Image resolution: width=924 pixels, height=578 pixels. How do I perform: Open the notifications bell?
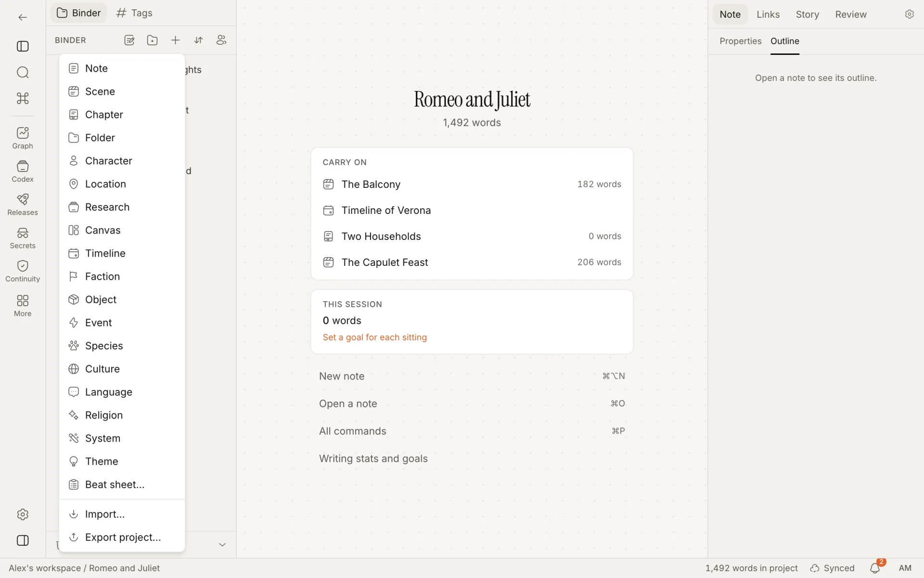(875, 568)
